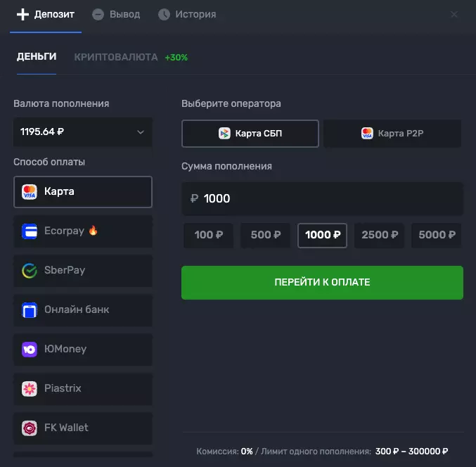Select the Piastrix payment method
This screenshot has height=467, width=476.
pyautogui.click(x=82, y=388)
